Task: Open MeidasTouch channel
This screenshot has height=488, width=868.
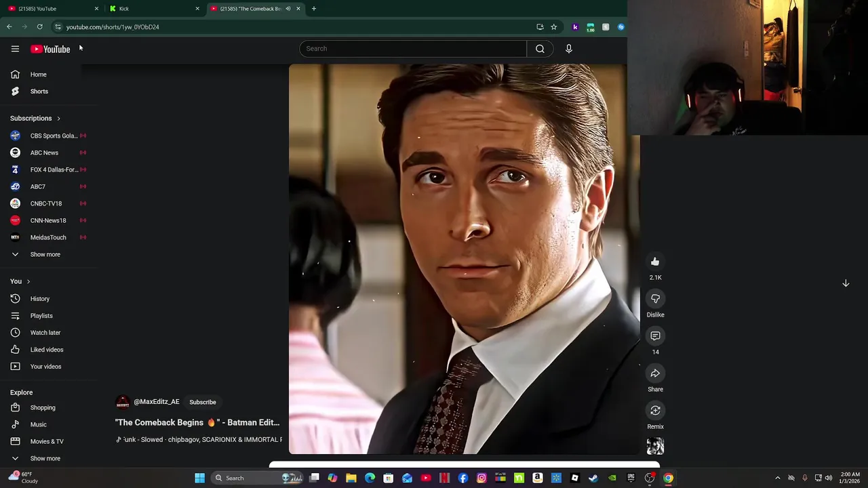Action: [x=49, y=237]
